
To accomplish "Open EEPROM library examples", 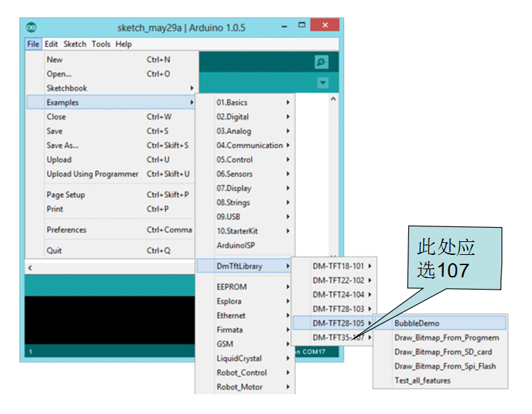I will tap(245, 287).
